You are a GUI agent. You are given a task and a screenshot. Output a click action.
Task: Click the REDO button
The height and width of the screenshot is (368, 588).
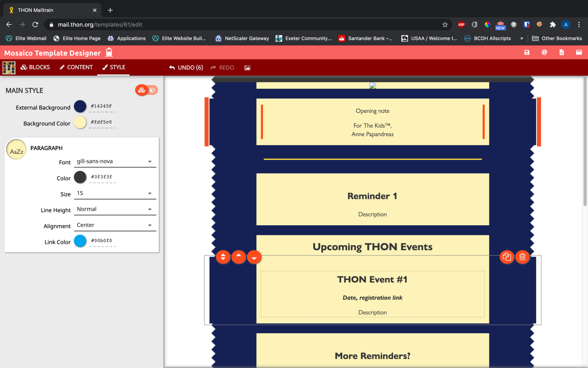(x=222, y=68)
